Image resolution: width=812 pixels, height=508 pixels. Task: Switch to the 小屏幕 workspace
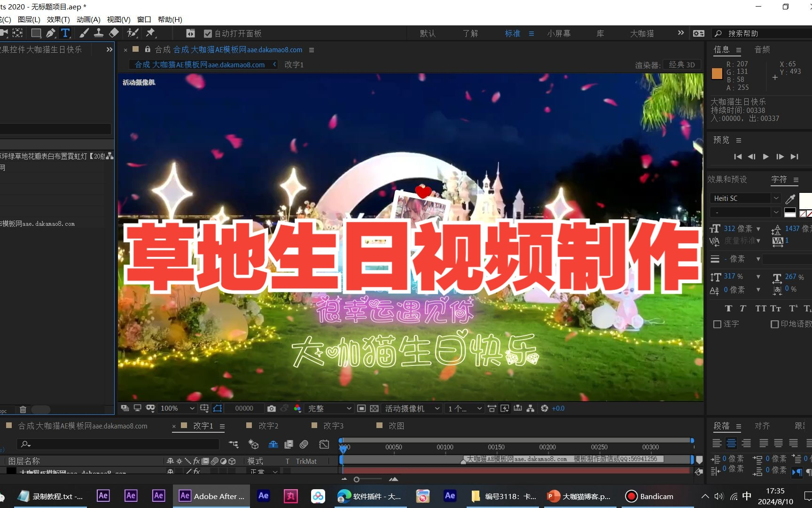tap(559, 33)
